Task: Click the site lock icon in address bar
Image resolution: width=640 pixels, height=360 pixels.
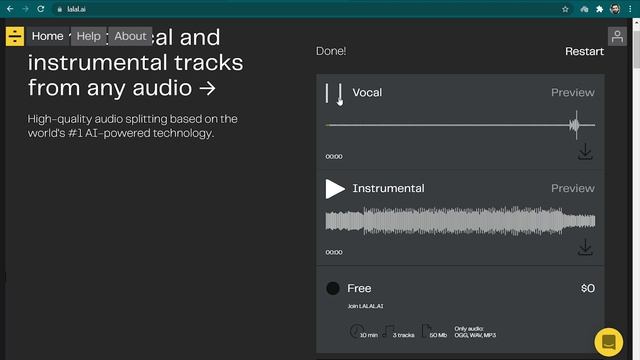Action: 60,9
